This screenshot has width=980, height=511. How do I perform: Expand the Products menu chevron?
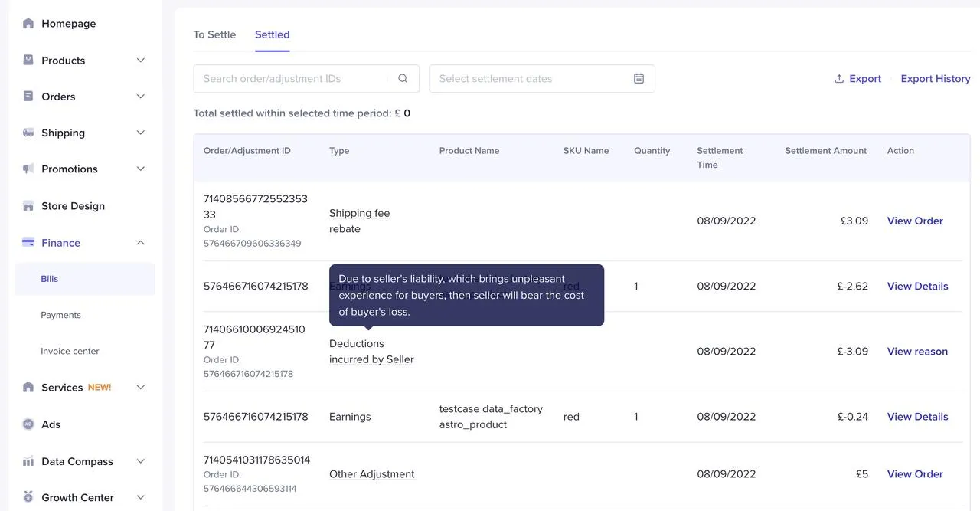[x=140, y=61]
